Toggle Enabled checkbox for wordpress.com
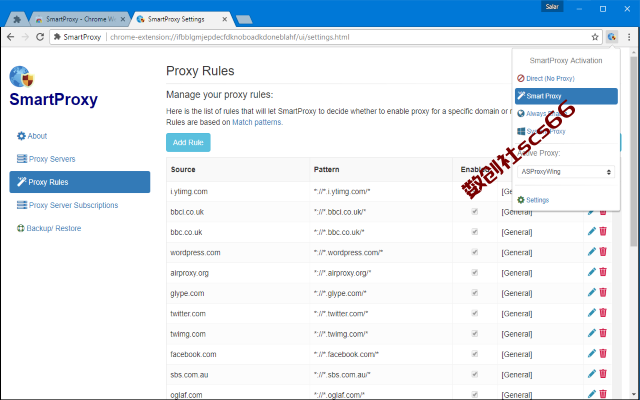The height and width of the screenshot is (400, 640). (x=474, y=252)
